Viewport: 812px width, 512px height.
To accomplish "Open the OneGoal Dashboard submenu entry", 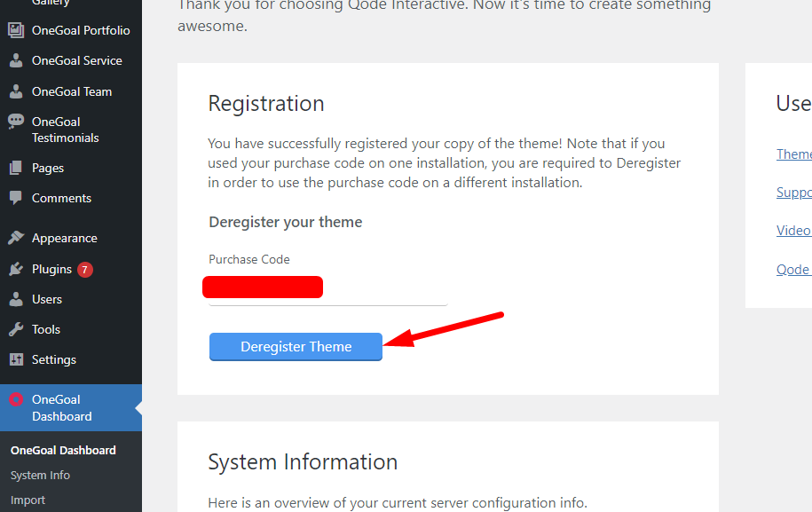I will click(63, 451).
